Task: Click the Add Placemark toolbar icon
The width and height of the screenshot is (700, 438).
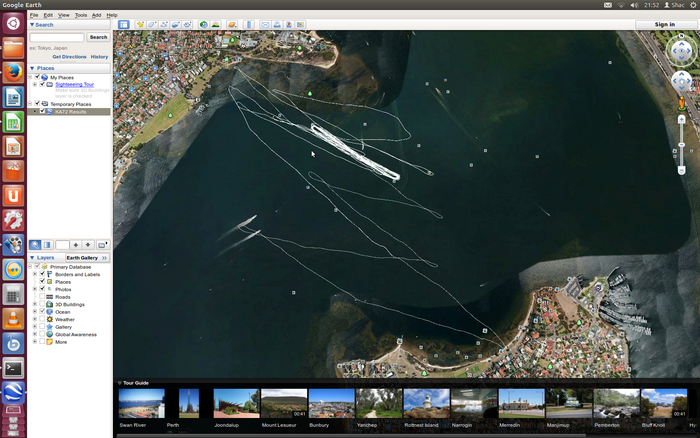Action: click(x=141, y=24)
